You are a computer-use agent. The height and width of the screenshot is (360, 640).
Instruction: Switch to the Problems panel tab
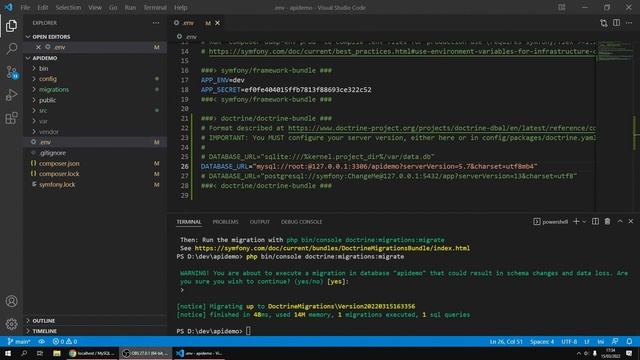click(x=225, y=222)
